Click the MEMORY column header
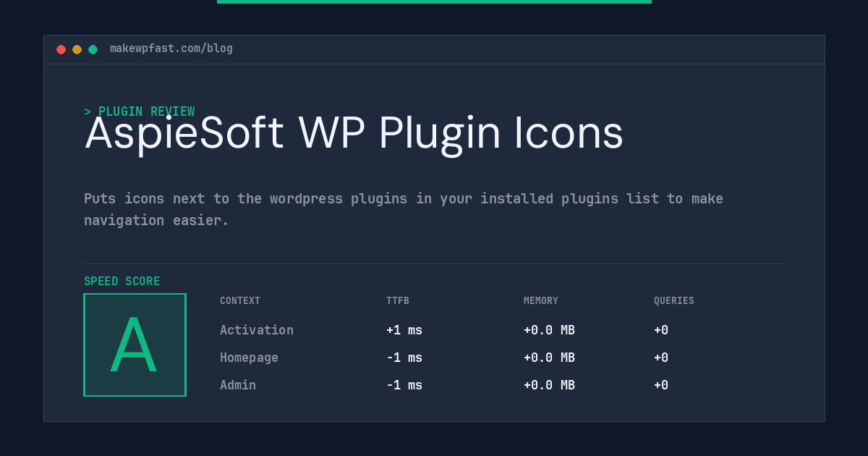 pyautogui.click(x=541, y=301)
